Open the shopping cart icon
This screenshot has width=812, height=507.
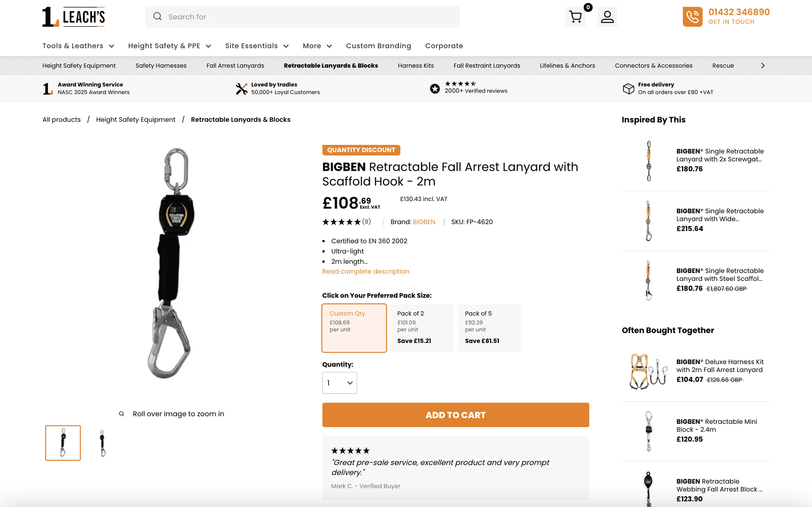click(575, 17)
